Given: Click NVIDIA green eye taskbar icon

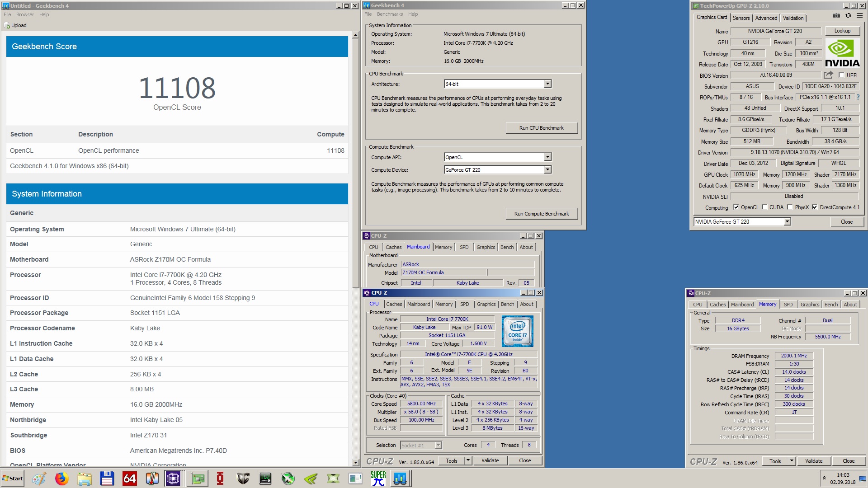Looking at the screenshot, I should point(311,479).
